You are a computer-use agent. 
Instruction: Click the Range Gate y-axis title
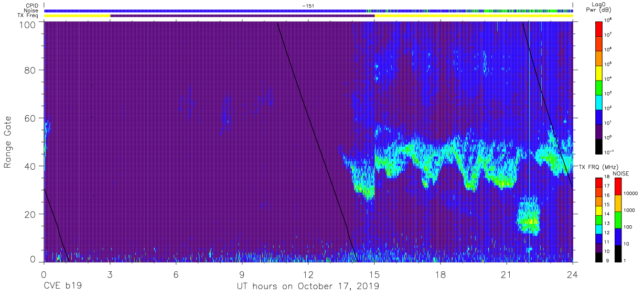pos(8,142)
